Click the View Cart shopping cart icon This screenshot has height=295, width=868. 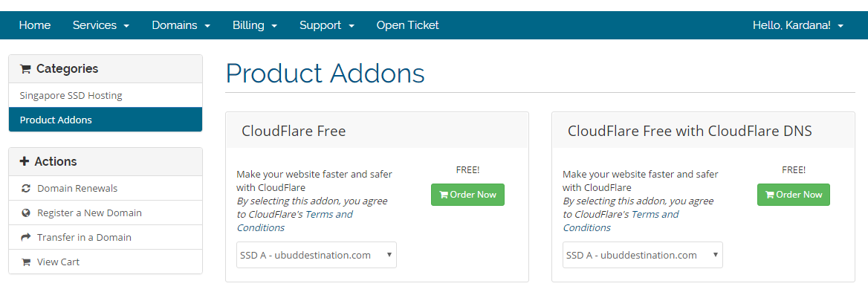[x=25, y=262]
